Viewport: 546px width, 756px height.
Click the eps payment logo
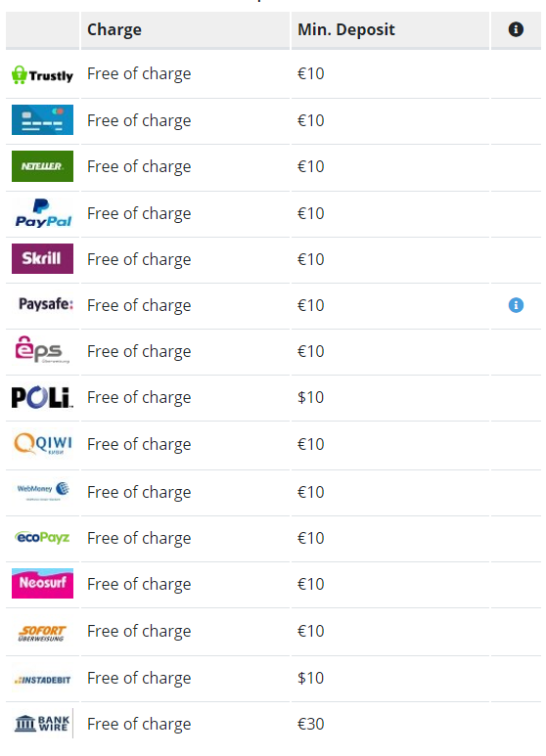(42, 349)
